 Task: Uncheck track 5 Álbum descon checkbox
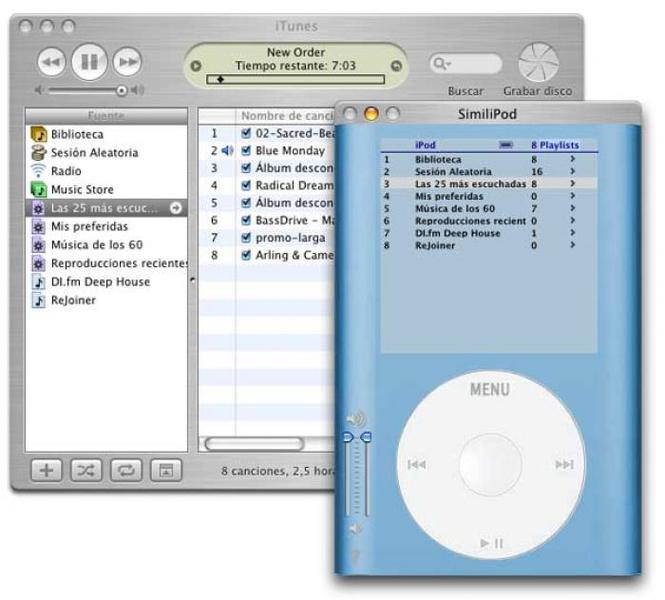pos(246,203)
